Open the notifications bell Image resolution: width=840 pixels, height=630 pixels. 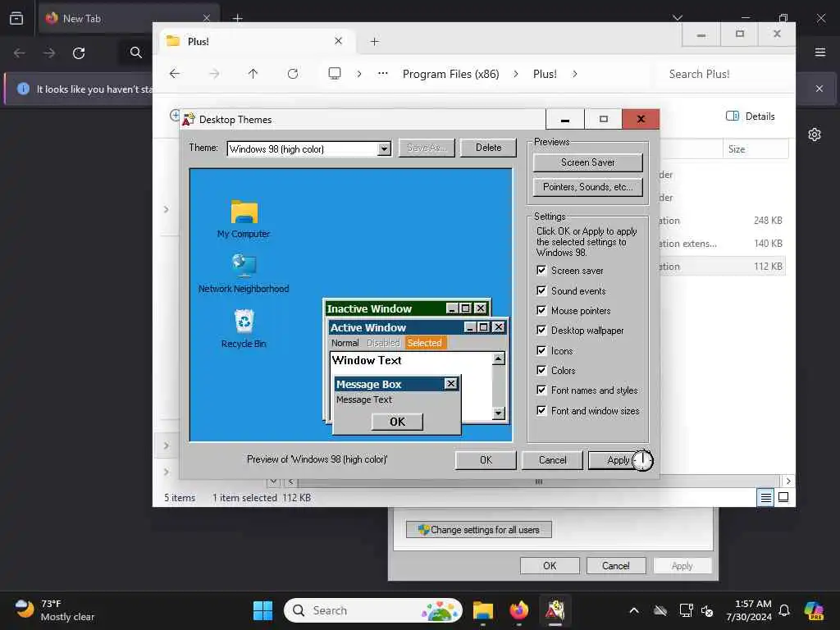(x=783, y=610)
